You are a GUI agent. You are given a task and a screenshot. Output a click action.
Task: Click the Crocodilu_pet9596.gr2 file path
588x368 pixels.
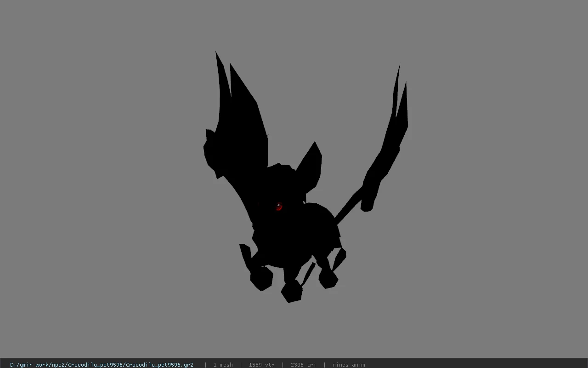tap(102, 365)
